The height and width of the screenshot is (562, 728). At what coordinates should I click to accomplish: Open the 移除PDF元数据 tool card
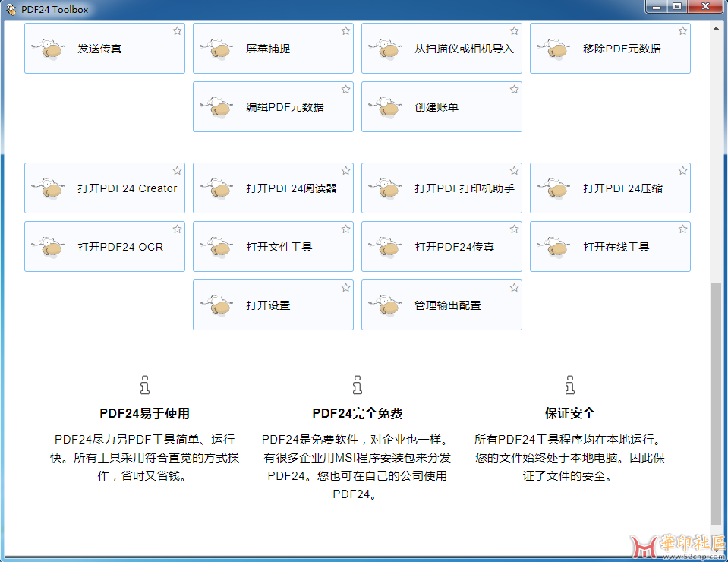(610, 49)
